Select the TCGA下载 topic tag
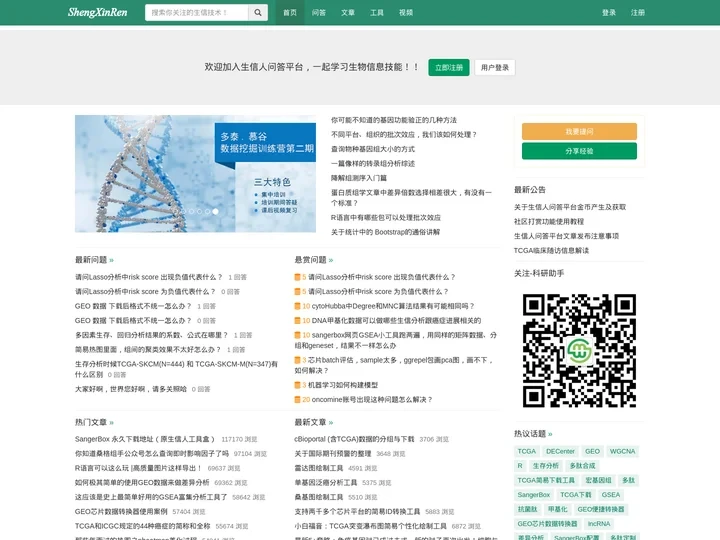The image size is (720, 540). [x=575, y=495]
